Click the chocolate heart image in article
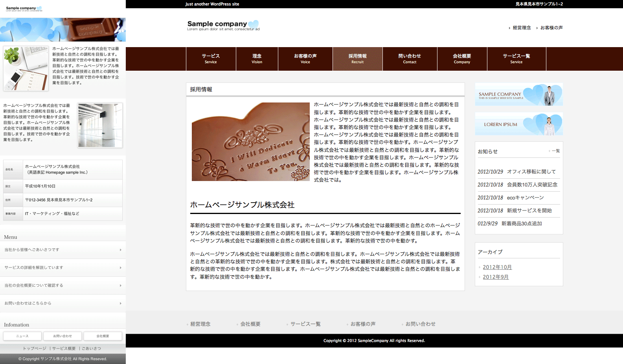Image resolution: width=623 pixels, height=364 pixels. 250,142
